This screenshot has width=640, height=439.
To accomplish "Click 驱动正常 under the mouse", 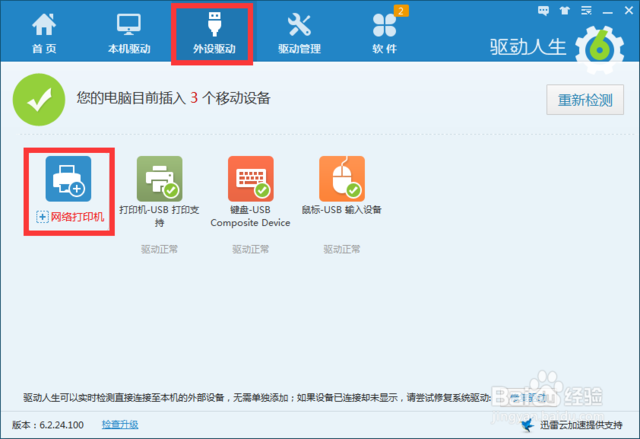I will click(342, 249).
